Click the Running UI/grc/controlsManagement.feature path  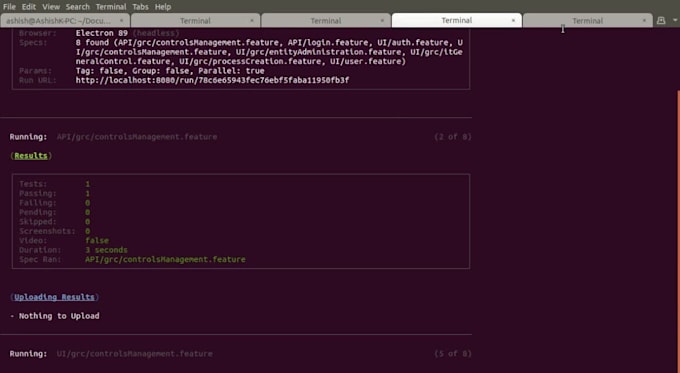134,353
